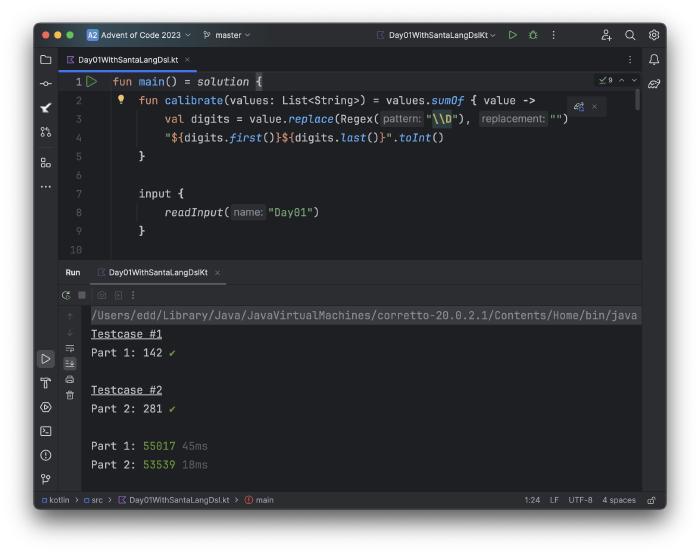Open the Run tool window sidebar icon
The width and height of the screenshot is (700, 554).
(x=46, y=359)
